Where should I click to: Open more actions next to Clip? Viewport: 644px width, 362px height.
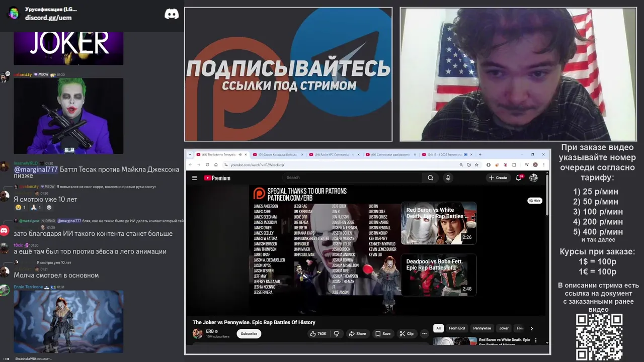tap(424, 333)
